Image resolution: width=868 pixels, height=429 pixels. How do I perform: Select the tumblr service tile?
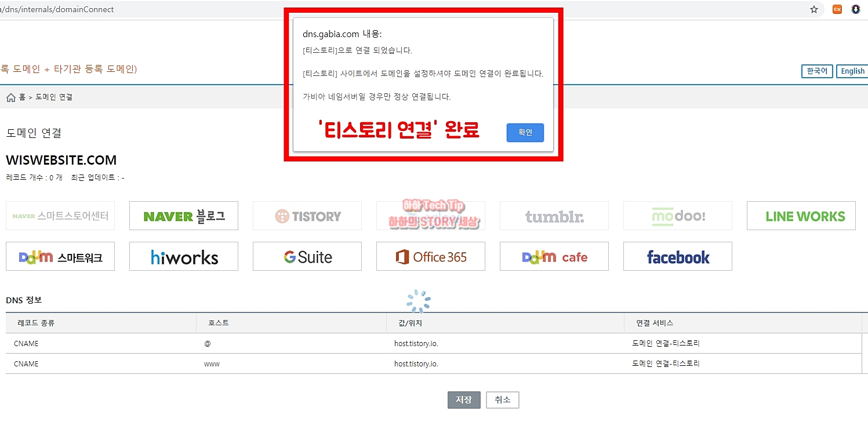point(554,216)
